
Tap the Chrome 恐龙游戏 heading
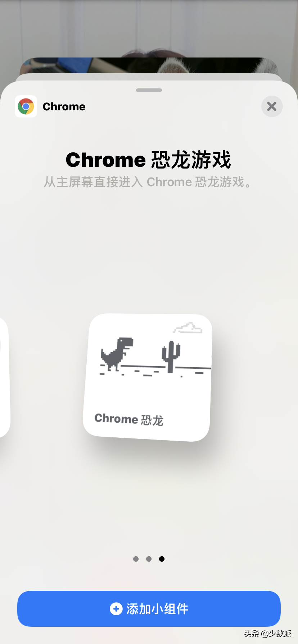[148, 160]
